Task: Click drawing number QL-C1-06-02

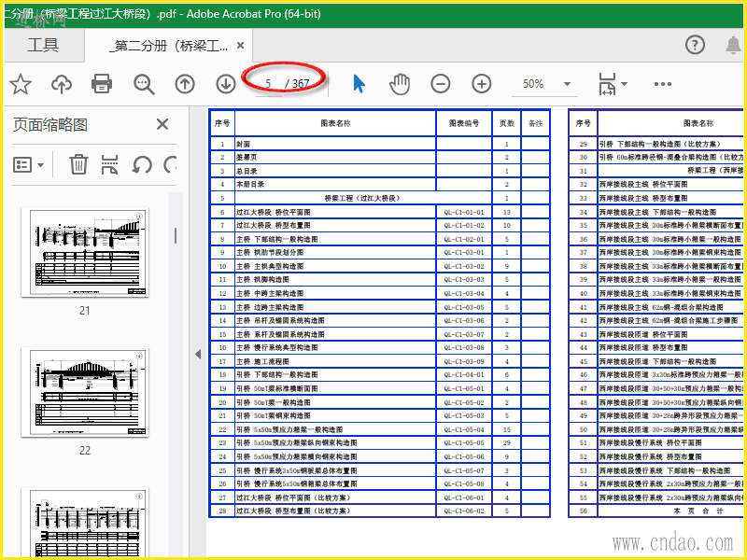Action: click(x=463, y=511)
